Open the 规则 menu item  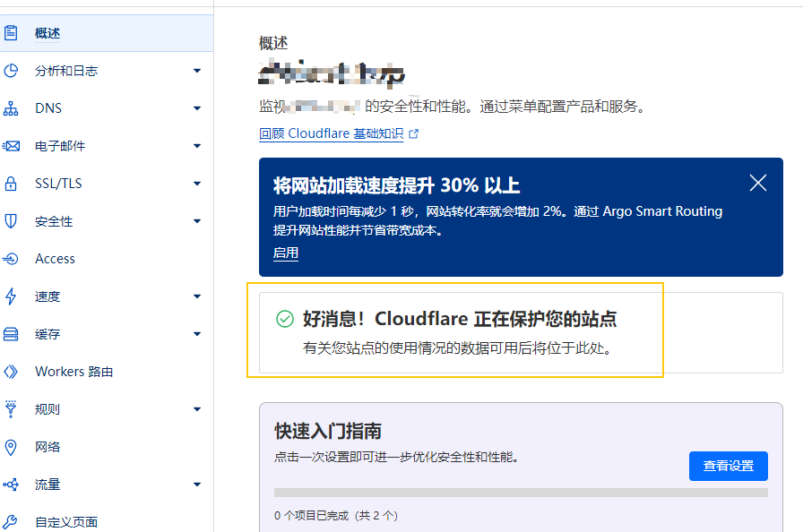pos(107,409)
